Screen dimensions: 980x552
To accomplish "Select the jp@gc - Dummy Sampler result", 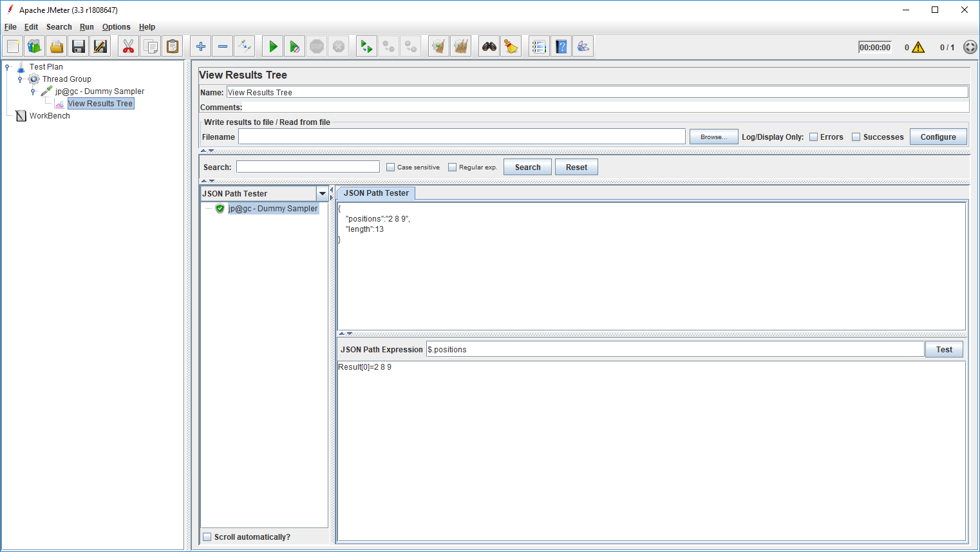I will click(273, 208).
